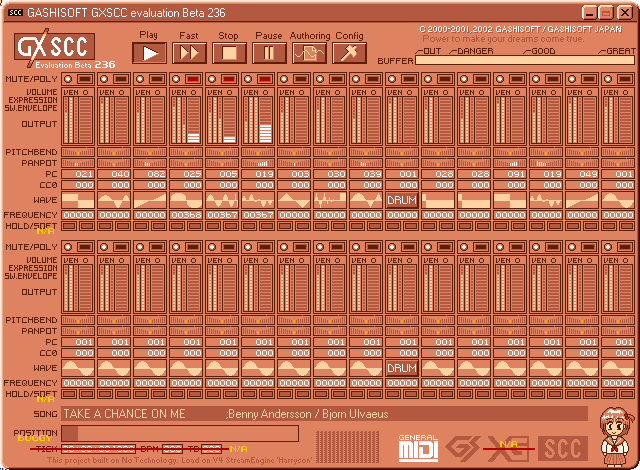Toggle the mute circle on the PC 039 channel
640x470 pixels.
[x=356, y=79]
